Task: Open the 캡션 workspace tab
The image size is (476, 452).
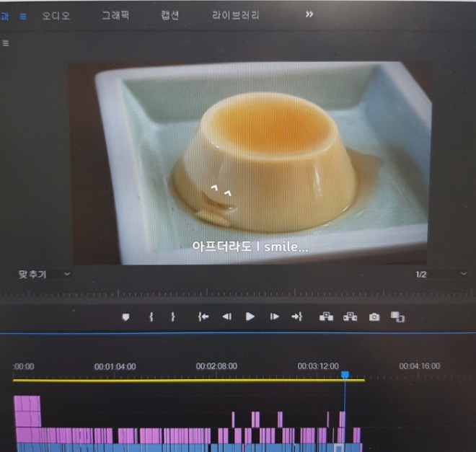Action: coord(170,15)
